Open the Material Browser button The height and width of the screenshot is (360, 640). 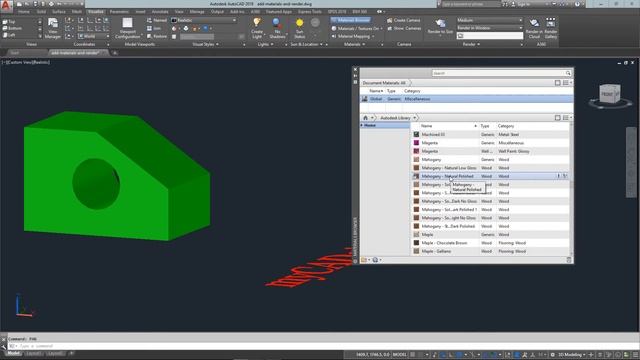pyautogui.click(x=351, y=20)
